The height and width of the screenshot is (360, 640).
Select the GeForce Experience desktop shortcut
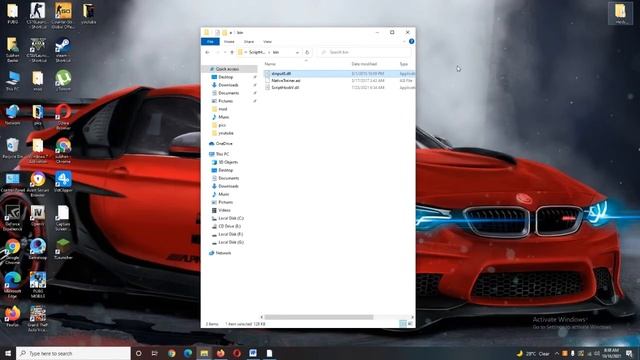point(13,218)
